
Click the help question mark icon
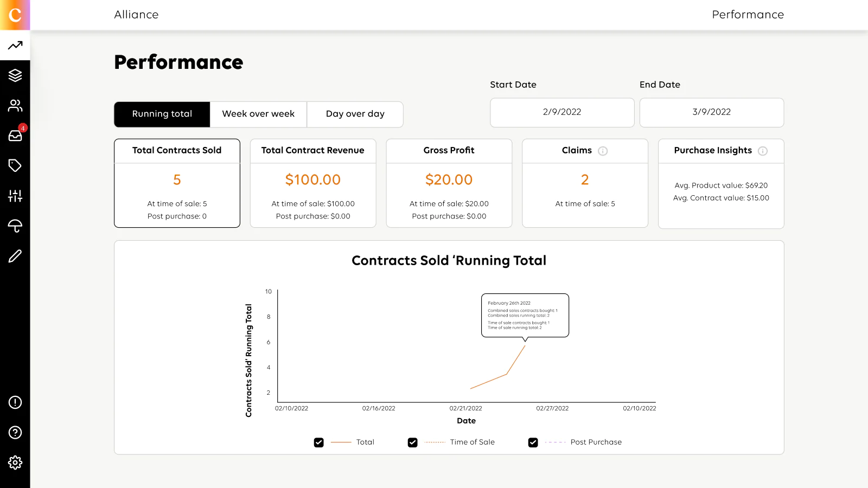tap(15, 432)
